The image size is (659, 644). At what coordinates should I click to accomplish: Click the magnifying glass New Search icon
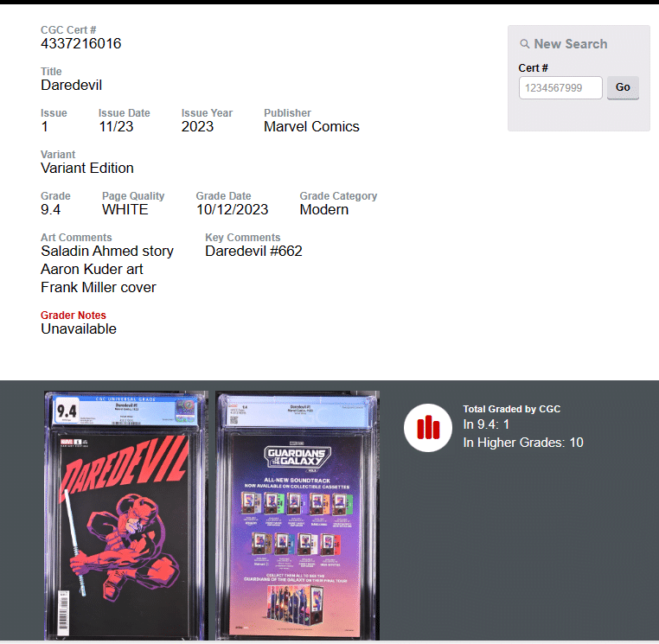click(525, 44)
